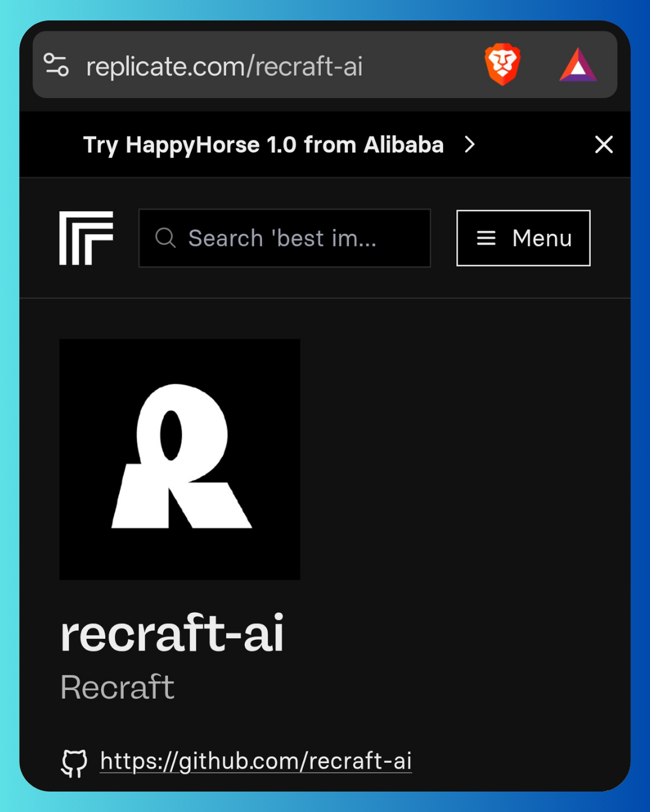The width and height of the screenshot is (650, 812).
Task: Open the github.com/recraft-ai link
Action: (x=256, y=761)
